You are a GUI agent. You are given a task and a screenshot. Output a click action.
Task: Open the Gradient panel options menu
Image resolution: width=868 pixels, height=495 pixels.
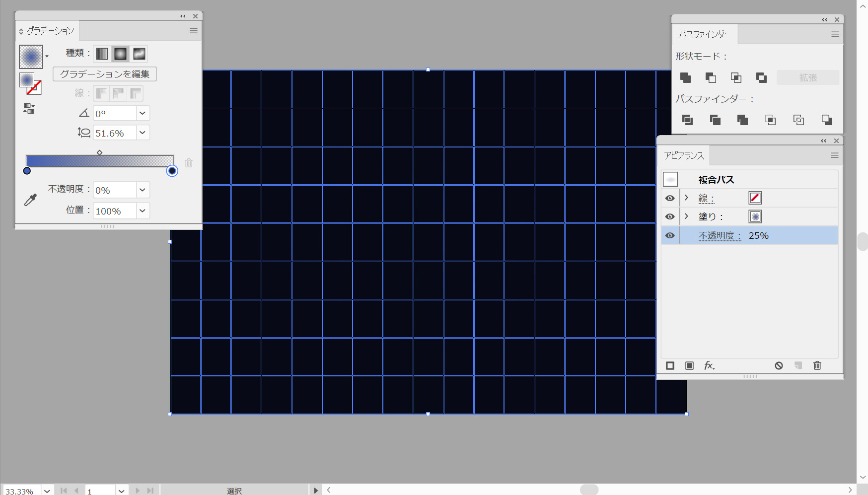click(194, 31)
